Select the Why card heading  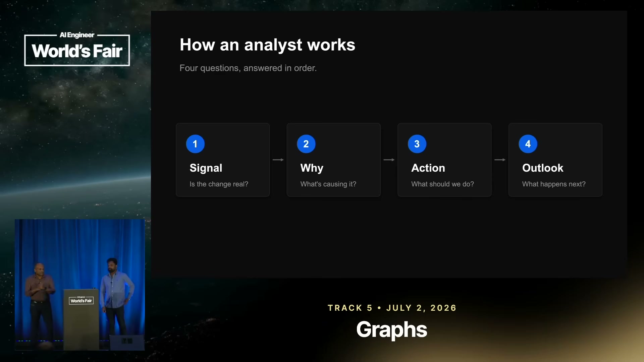coord(312,168)
